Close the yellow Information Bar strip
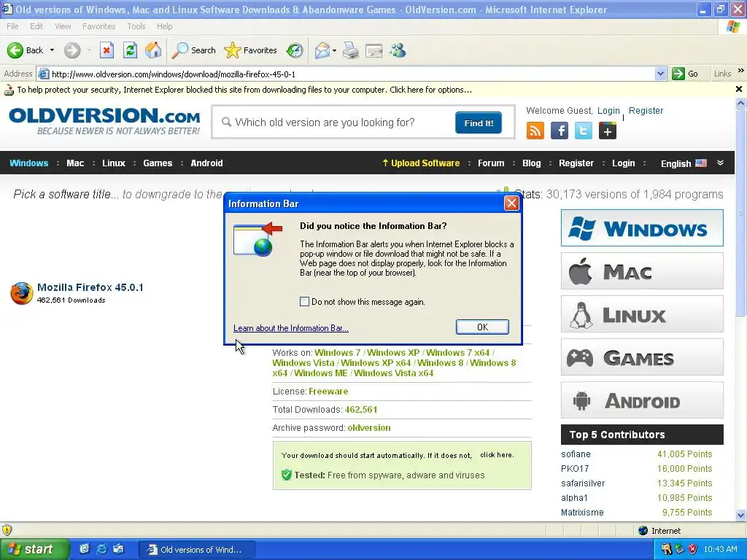 [x=738, y=89]
